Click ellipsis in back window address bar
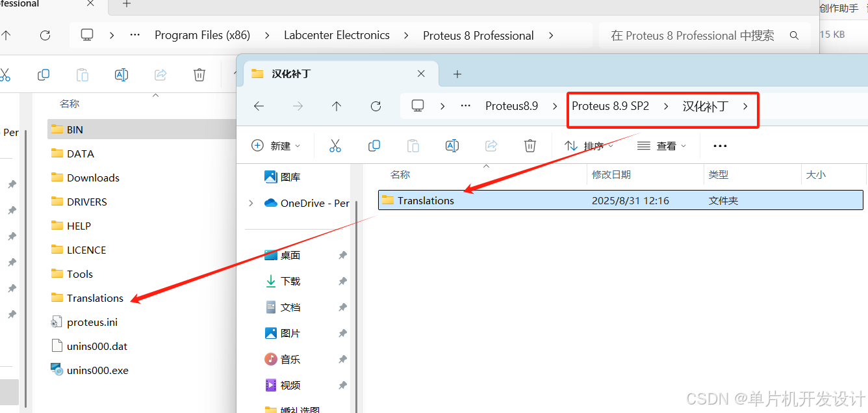The height and width of the screenshot is (413, 868). [x=135, y=35]
